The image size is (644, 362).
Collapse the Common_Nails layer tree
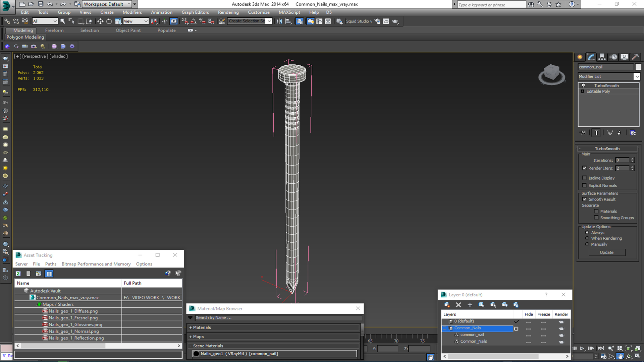point(445,328)
